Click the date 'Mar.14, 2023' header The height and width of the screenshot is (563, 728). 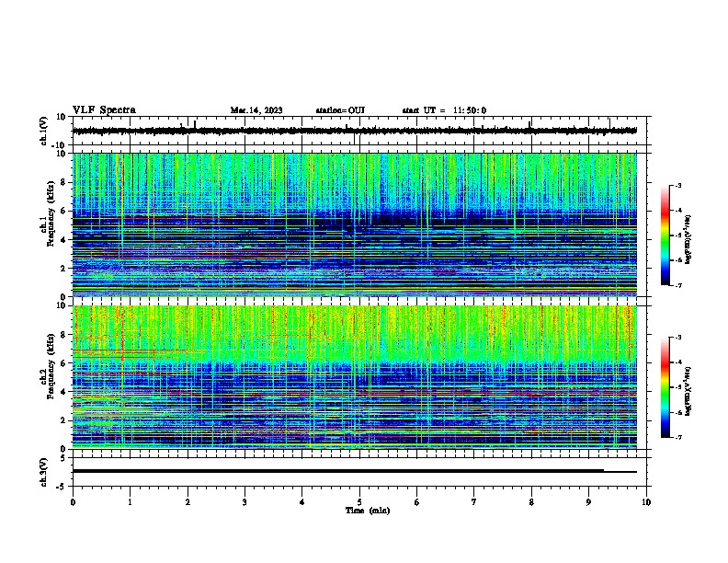point(256,110)
